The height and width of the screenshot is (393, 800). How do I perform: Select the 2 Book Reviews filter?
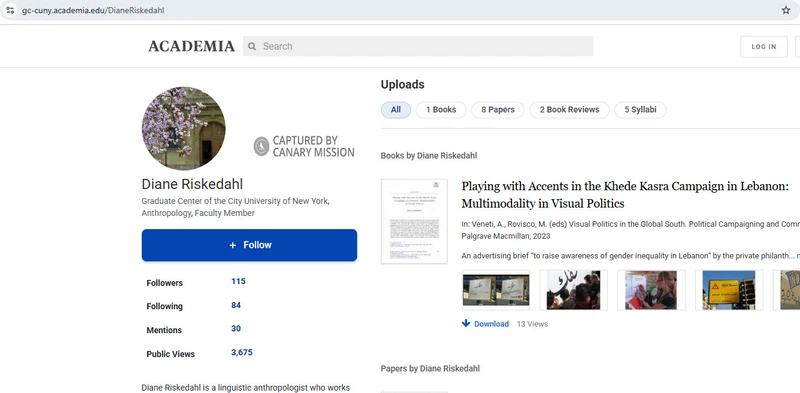(569, 110)
